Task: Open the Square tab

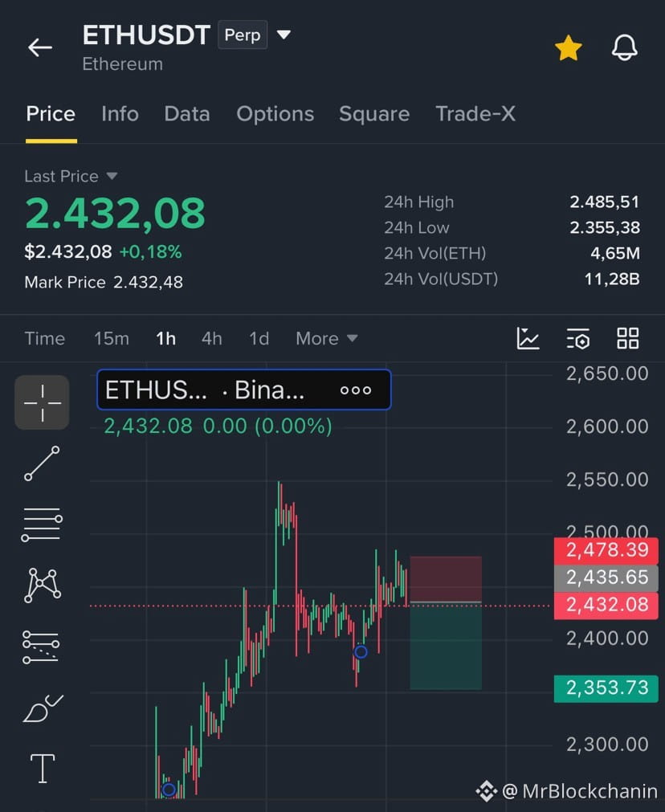Action: pyautogui.click(x=374, y=114)
